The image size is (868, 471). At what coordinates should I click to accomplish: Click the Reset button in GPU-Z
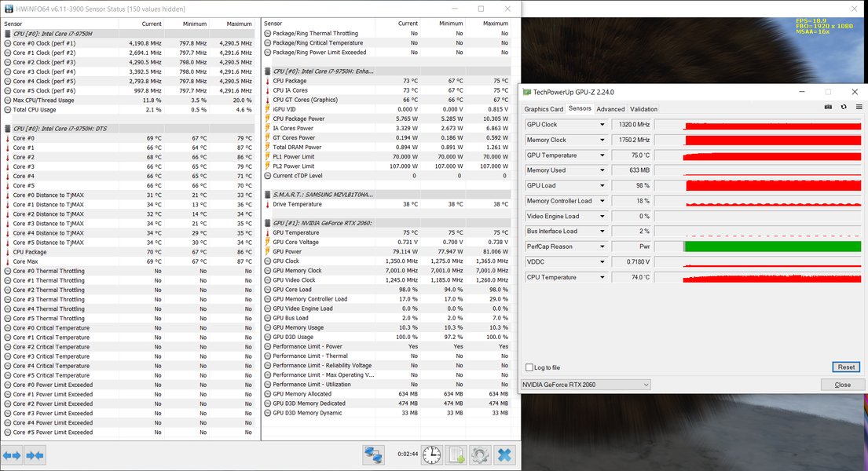(x=846, y=367)
